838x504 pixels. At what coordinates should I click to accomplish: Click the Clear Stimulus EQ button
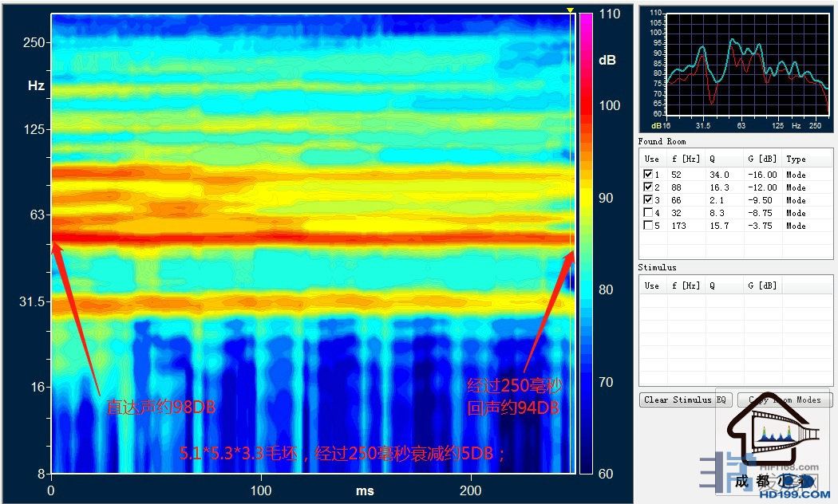(686, 400)
